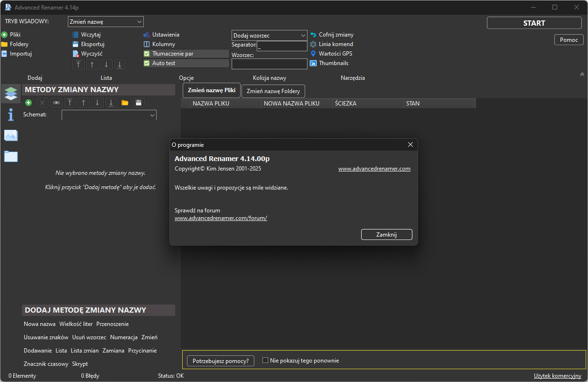Click the Cofnij zmiany undo icon
The height and width of the screenshot is (382, 588).
(313, 35)
